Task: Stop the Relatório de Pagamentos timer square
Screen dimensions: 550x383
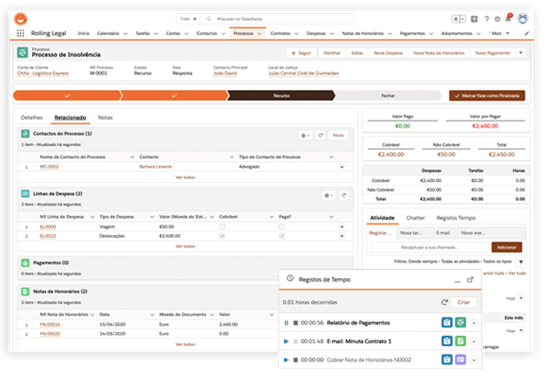Action: click(x=296, y=323)
